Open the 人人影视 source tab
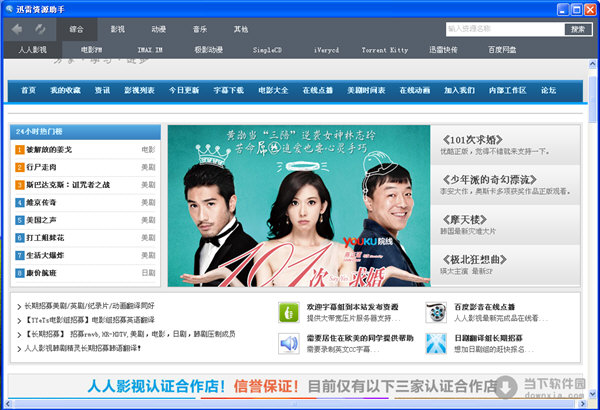 (33, 50)
